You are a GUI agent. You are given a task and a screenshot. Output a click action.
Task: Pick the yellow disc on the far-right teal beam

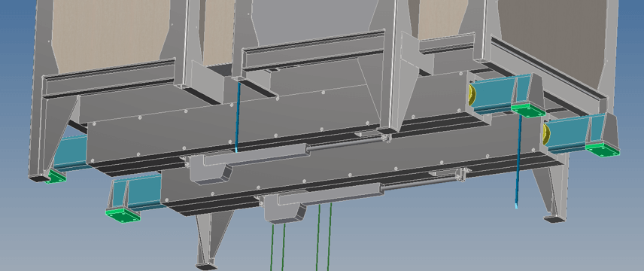(x=546, y=135)
